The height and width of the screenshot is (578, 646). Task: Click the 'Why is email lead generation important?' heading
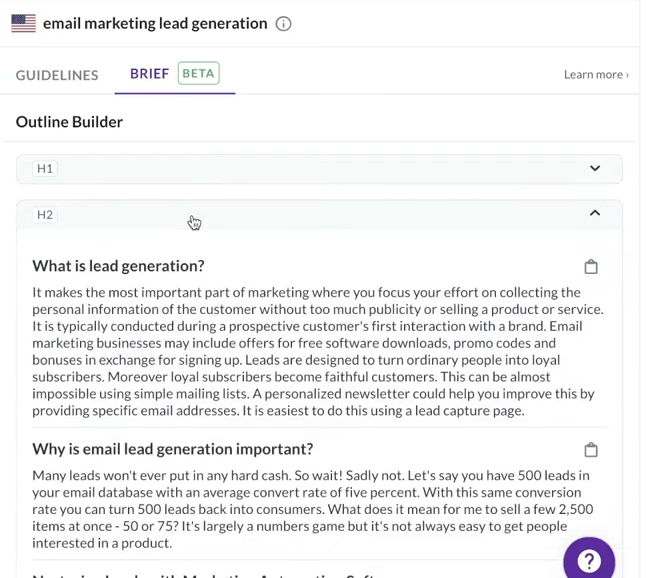click(173, 449)
